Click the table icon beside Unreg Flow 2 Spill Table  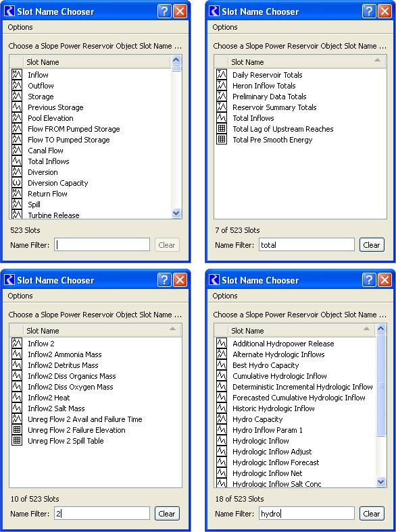point(17,441)
